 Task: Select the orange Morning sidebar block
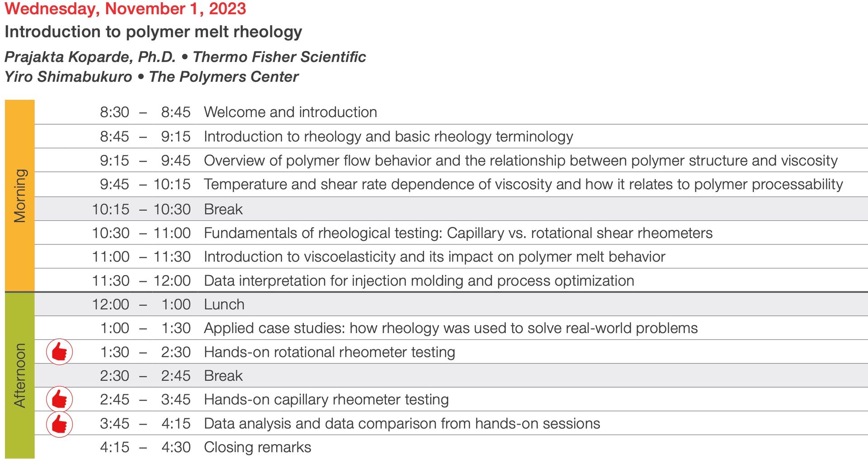(x=19, y=196)
